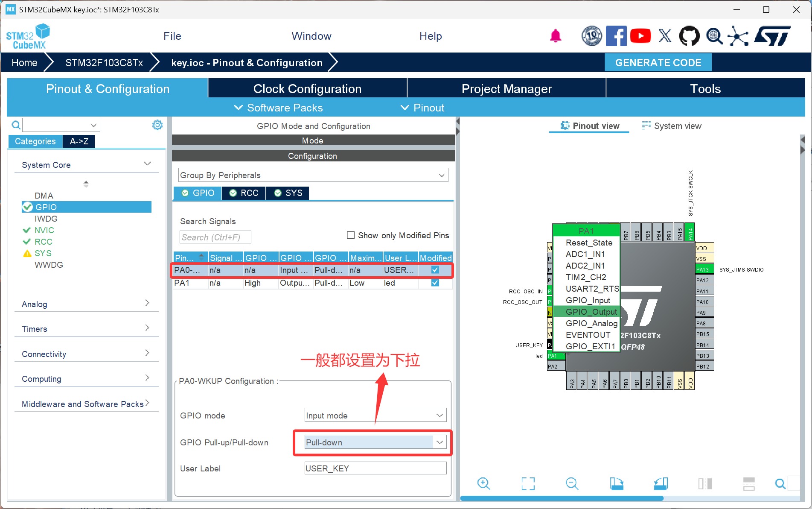
Task: Select the SYS configuration tab
Action: pyautogui.click(x=288, y=193)
